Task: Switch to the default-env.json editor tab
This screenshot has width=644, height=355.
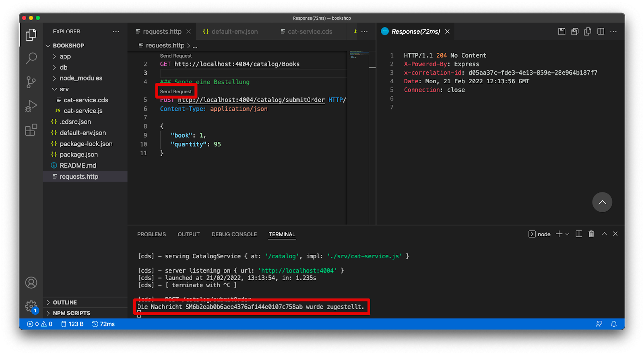Action: pyautogui.click(x=234, y=31)
